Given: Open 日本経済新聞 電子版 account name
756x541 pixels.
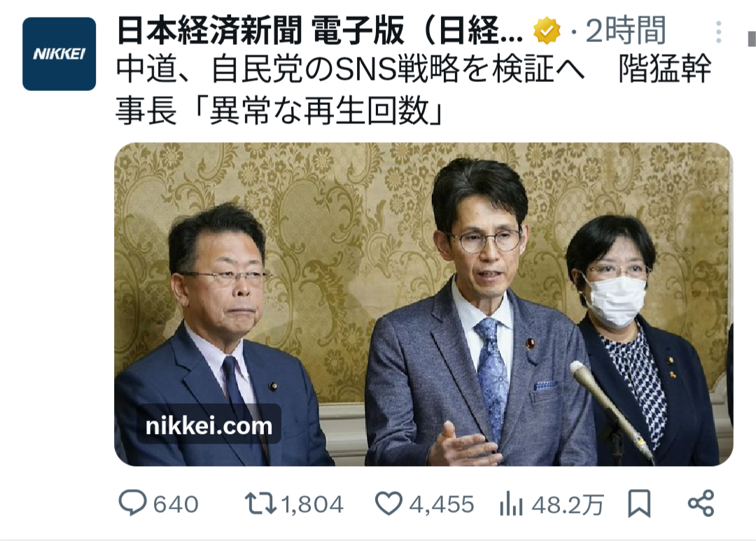Looking at the screenshot, I should point(320,31).
